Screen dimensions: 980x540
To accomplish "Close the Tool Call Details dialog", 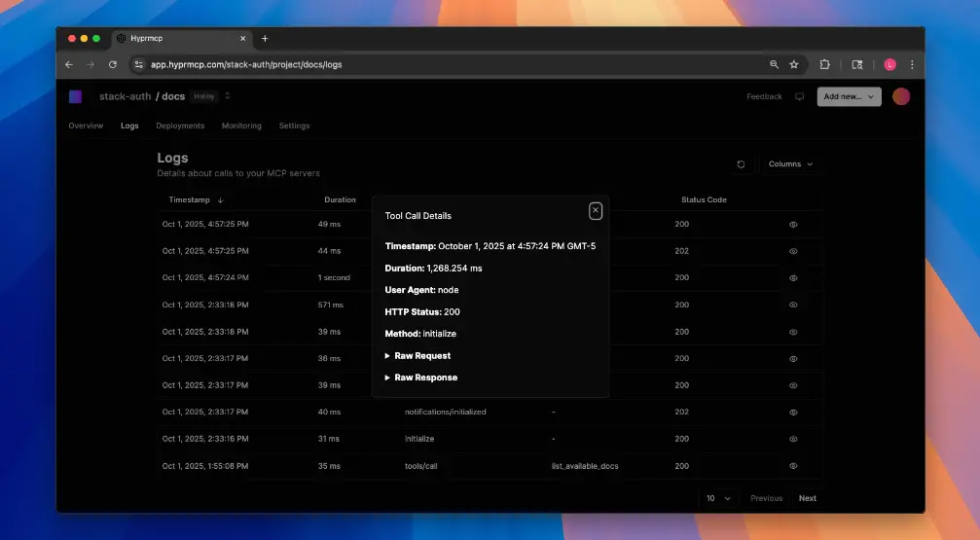I will pyautogui.click(x=595, y=211).
